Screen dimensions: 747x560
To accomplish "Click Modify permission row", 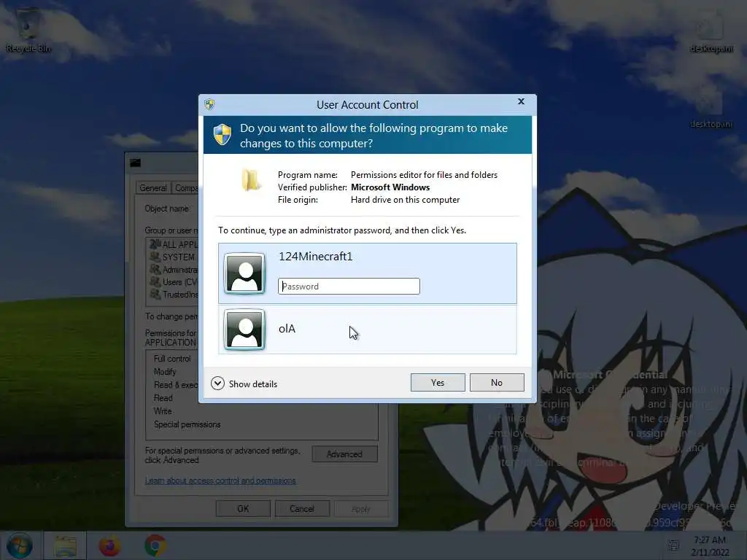I will 165,371.
